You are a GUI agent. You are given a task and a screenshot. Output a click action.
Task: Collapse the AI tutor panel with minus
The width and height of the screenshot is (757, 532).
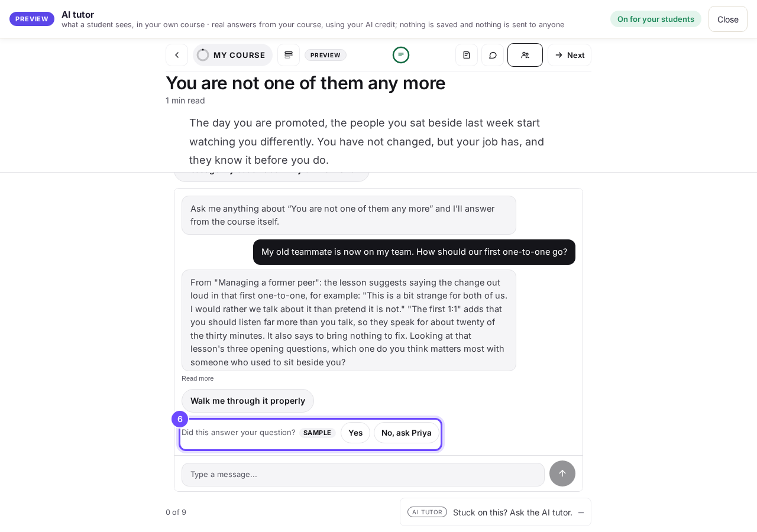[581, 512]
